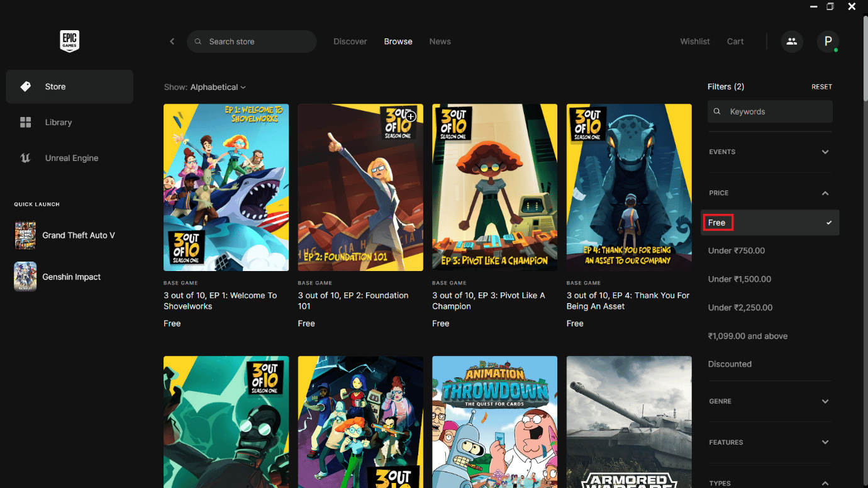
Task: Open the Friends icon
Action: click(x=792, y=42)
